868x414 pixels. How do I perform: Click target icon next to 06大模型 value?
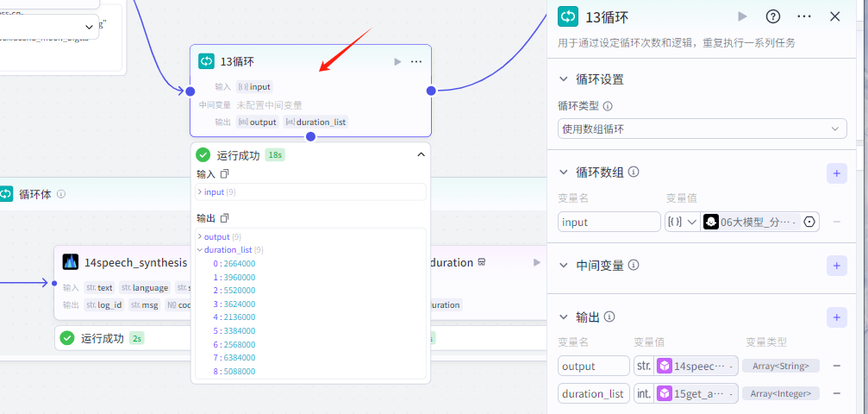[x=810, y=222]
